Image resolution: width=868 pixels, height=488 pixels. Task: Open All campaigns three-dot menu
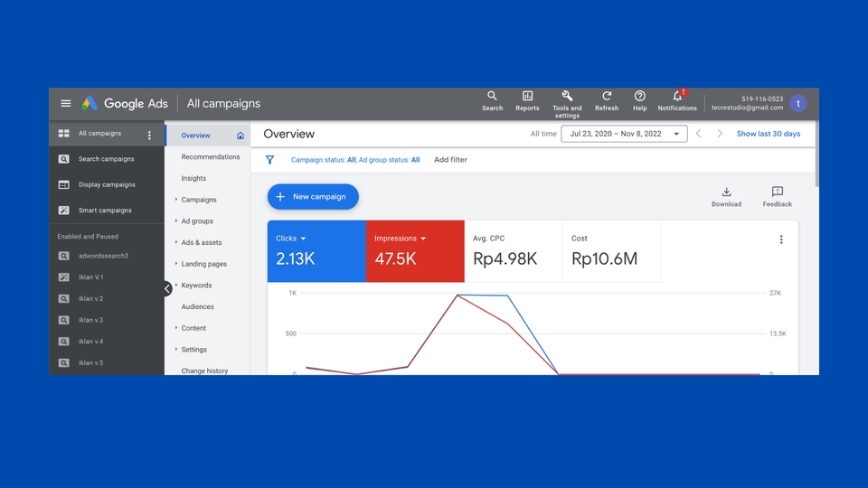[x=149, y=135]
